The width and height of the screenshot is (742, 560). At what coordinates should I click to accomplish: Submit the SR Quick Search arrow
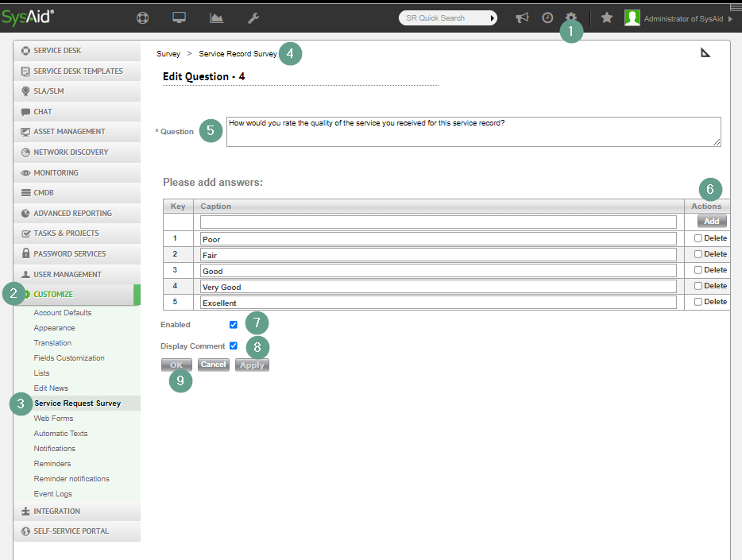point(492,18)
